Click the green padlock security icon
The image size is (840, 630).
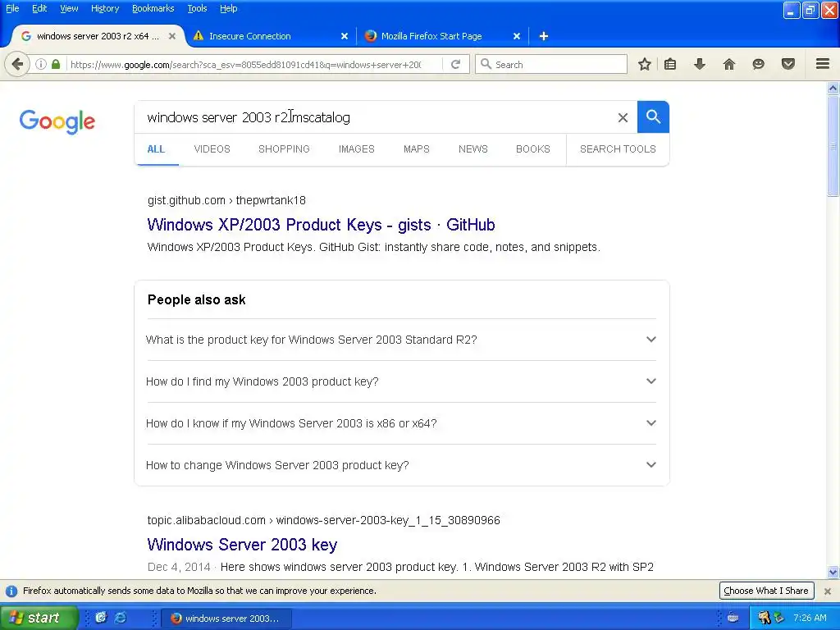[56, 64]
